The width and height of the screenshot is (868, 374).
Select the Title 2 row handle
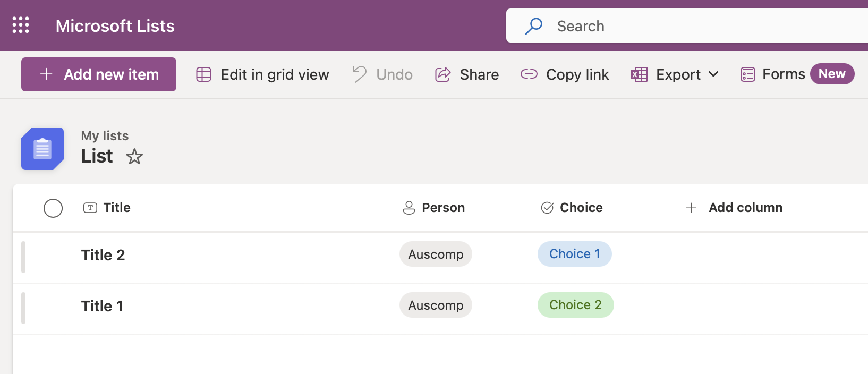click(23, 257)
